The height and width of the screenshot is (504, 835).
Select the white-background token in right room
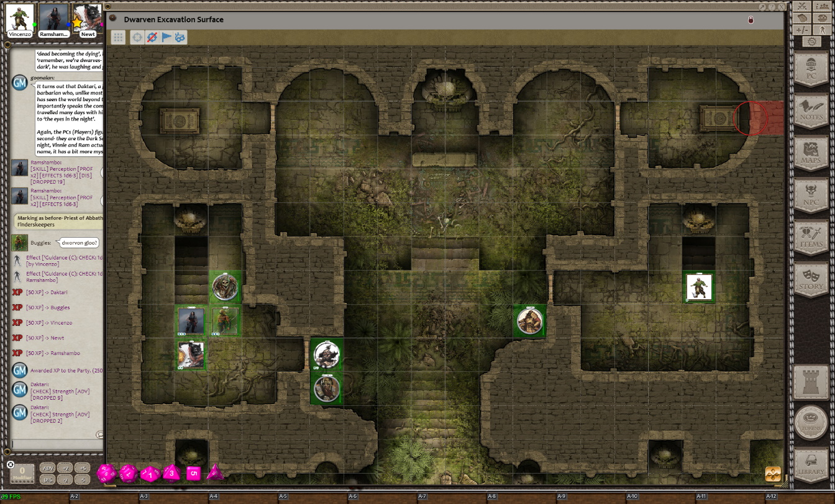tap(699, 287)
